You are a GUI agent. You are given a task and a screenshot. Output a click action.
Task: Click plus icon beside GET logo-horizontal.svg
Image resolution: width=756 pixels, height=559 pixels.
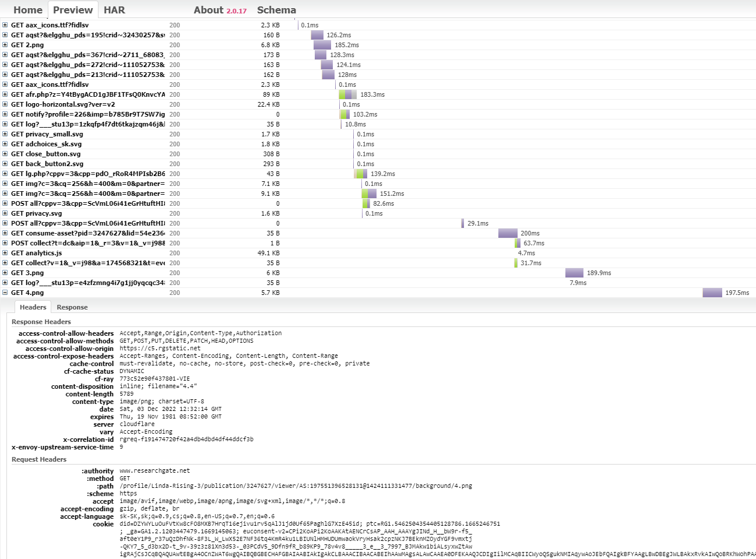pos(5,104)
